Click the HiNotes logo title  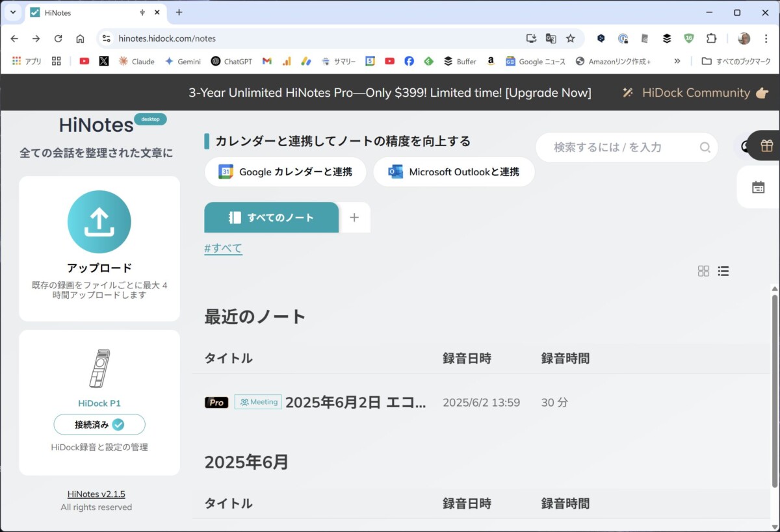pyautogui.click(x=96, y=125)
